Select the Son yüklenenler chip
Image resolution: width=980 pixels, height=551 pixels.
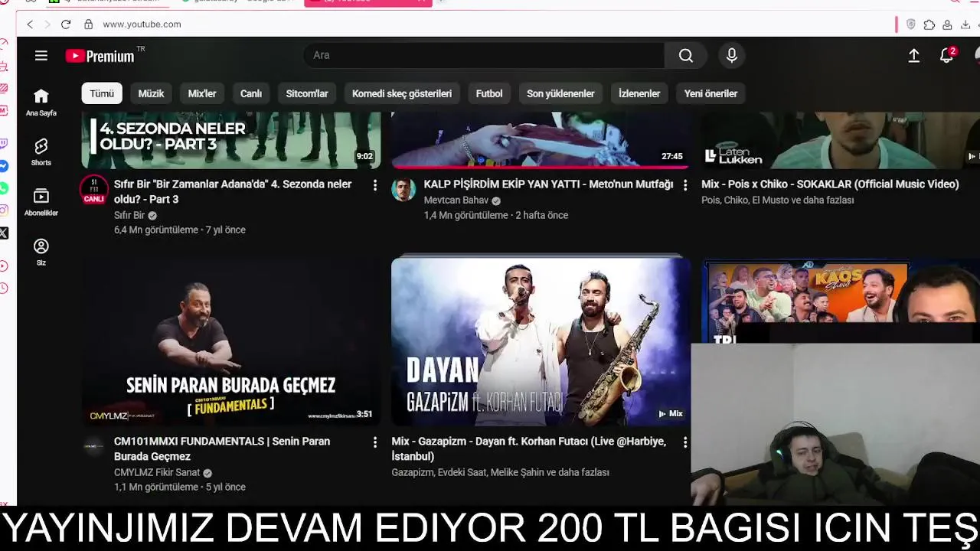tap(560, 93)
